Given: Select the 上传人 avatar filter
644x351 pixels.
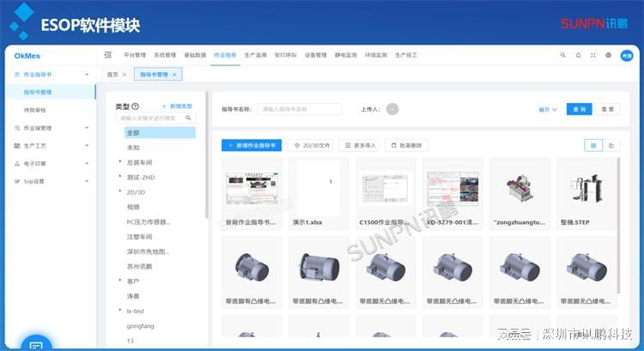Looking at the screenshot, I should [x=392, y=109].
